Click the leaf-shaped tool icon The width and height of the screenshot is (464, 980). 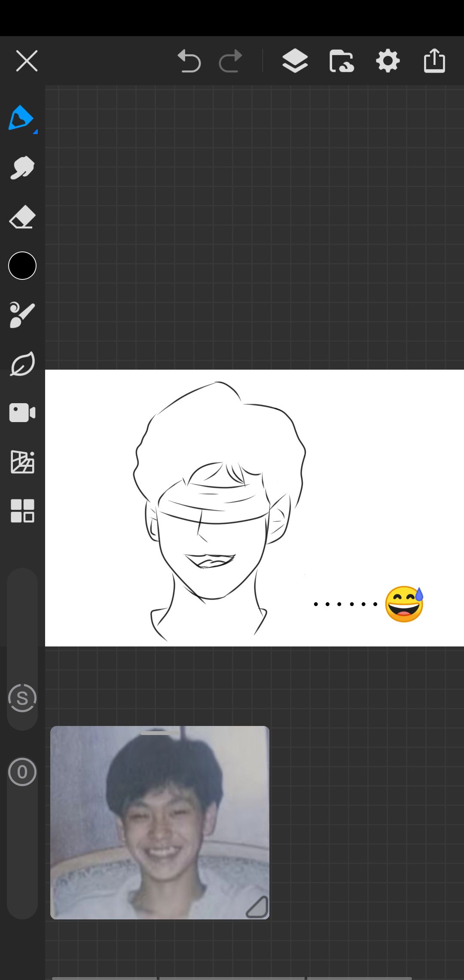click(22, 364)
